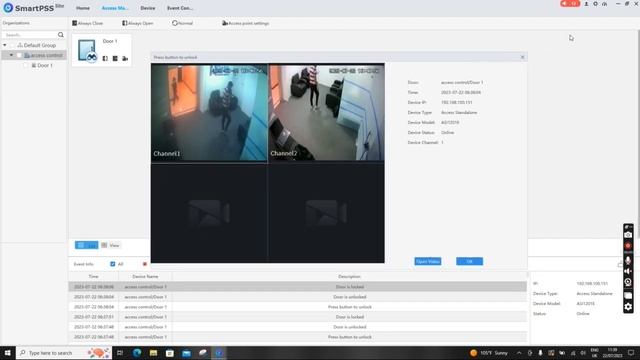Click the system gauge icon in title bar
The height and width of the screenshot is (360, 640).
pos(604,4)
